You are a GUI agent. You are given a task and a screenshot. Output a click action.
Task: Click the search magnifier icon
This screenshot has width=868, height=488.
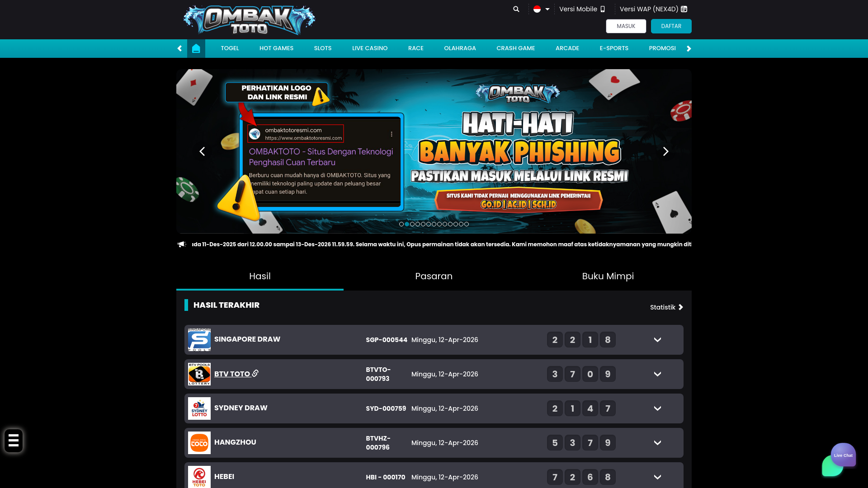(516, 9)
